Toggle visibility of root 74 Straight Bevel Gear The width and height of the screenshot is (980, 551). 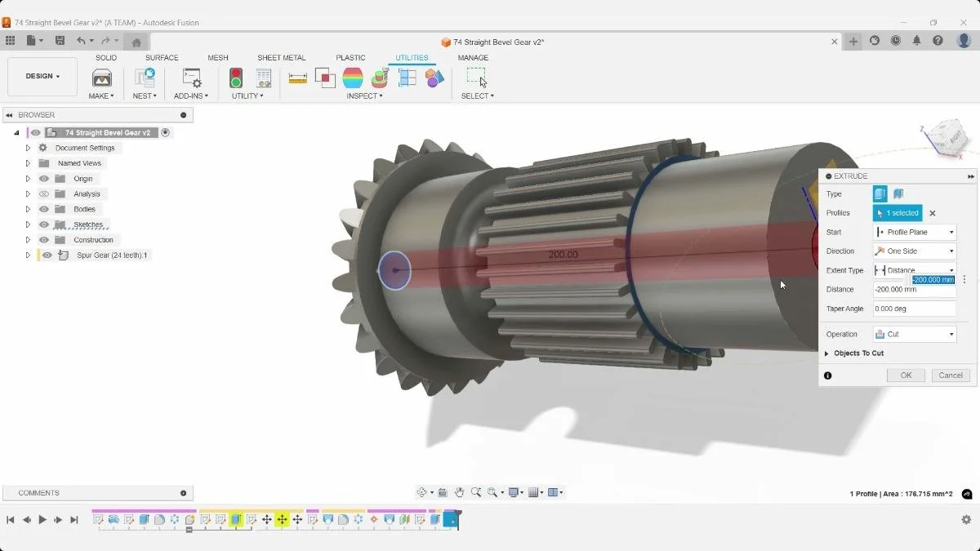tap(35, 132)
